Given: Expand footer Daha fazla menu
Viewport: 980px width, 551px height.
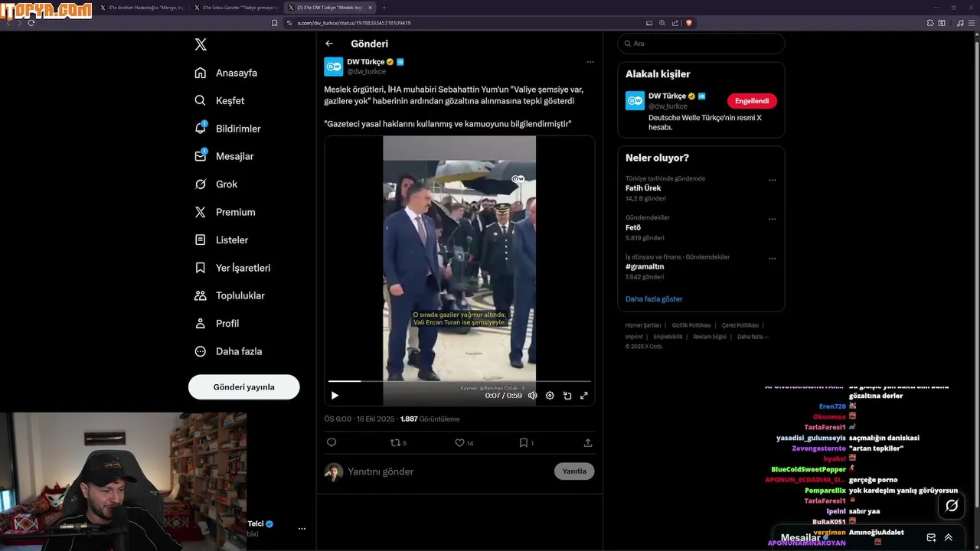Looking at the screenshot, I should pyautogui.click(x=753, y=337).
